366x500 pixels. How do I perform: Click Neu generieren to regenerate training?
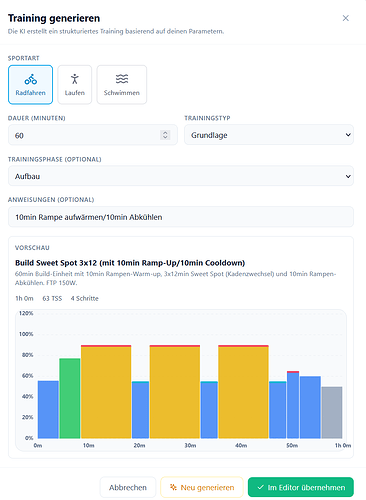(x=202, y=487)
